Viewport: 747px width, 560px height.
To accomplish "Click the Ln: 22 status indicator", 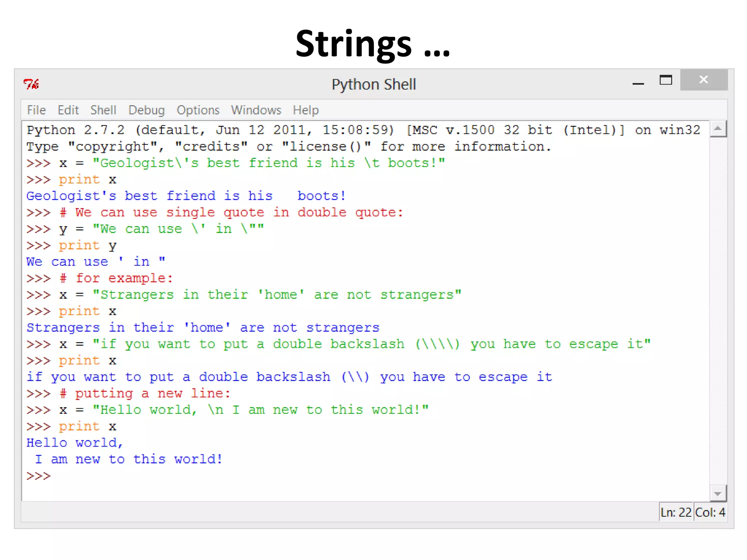I will click(x=676, y=513).
